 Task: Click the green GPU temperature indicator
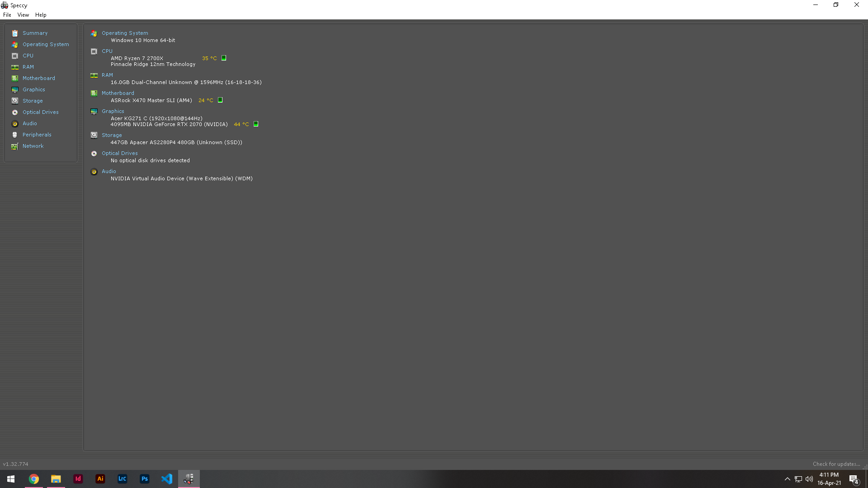[x=255, y=124]
